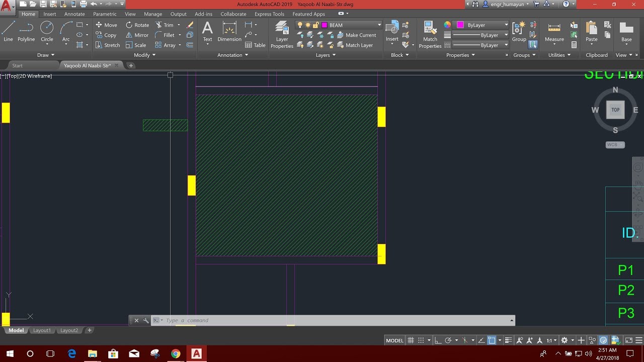The height and width of the screenshot is (362, 644).
Task: Toggle hardware acceleration circular icon
Action: tap(603, 340)
